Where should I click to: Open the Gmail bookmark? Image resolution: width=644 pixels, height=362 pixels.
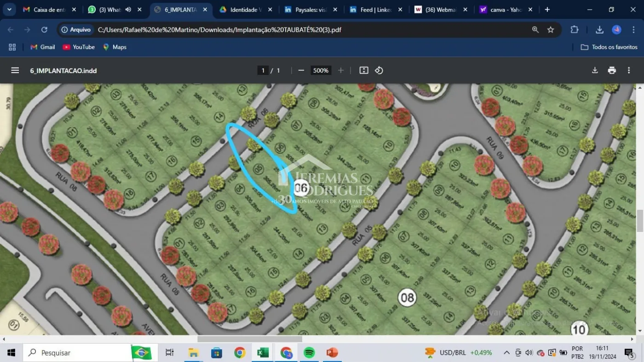(x=43, y=47)
